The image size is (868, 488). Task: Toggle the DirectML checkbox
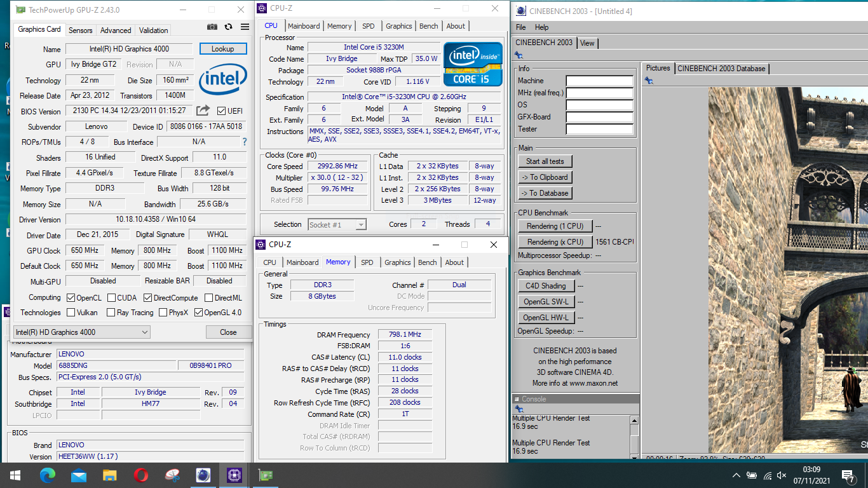[x=208, y=297]
